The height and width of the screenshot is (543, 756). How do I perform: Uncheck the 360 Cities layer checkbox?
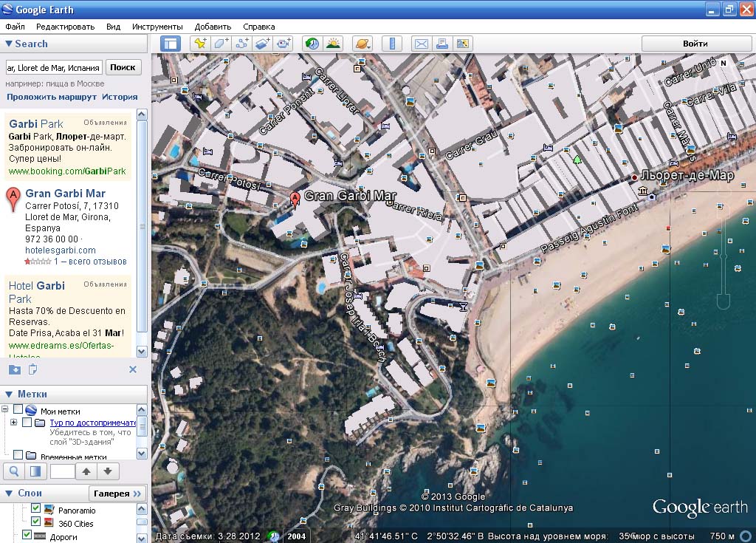(x=35, y=522)
